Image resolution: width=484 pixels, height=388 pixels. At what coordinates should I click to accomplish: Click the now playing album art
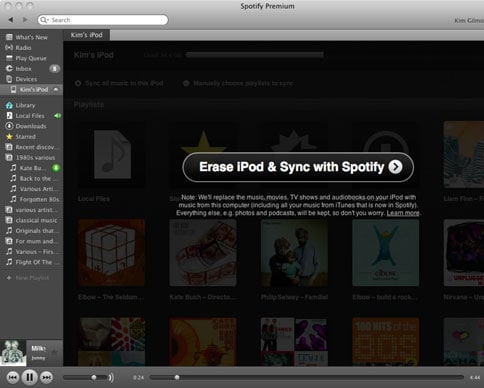pos(13,353)
